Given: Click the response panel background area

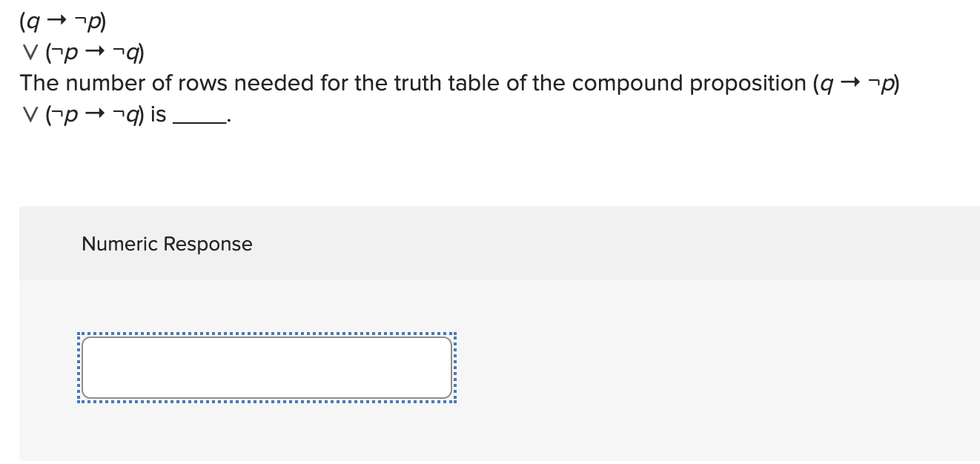Looking at the screenshot, I should [667, 371].
